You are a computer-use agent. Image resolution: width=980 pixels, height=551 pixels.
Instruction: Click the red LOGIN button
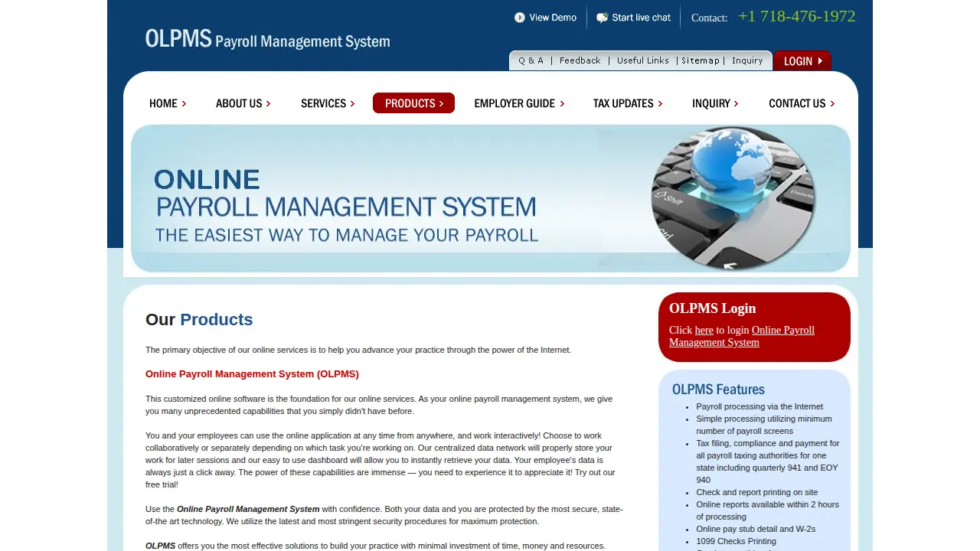click(x=802, y=60)
